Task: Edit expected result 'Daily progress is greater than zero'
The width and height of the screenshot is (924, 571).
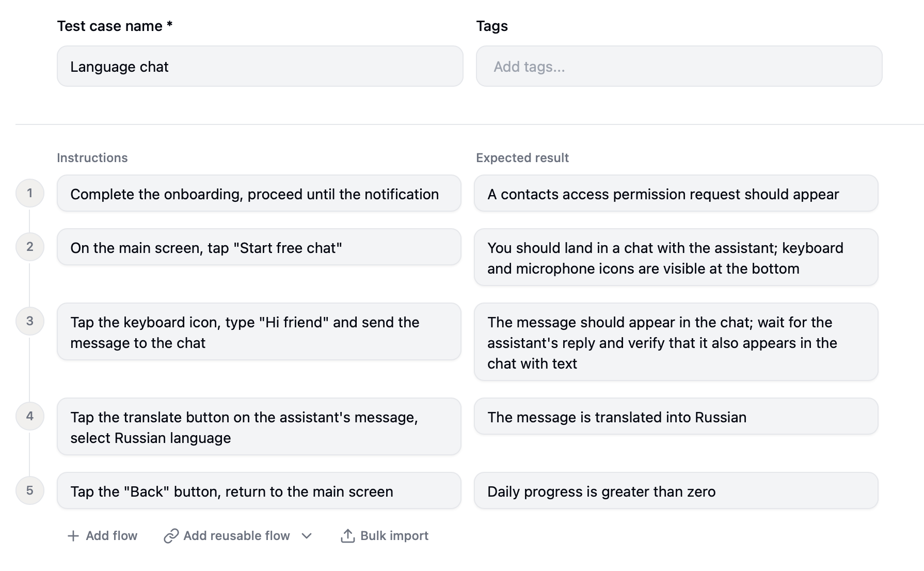Action: pos(676,491)
